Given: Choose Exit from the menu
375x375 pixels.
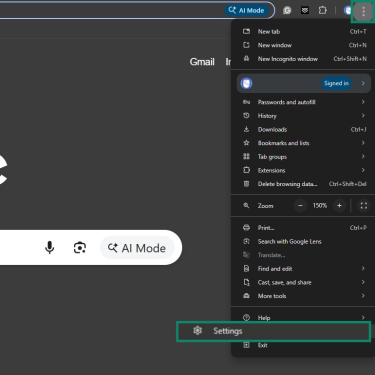Looking at the screenshot, I should tap(304, 346).
